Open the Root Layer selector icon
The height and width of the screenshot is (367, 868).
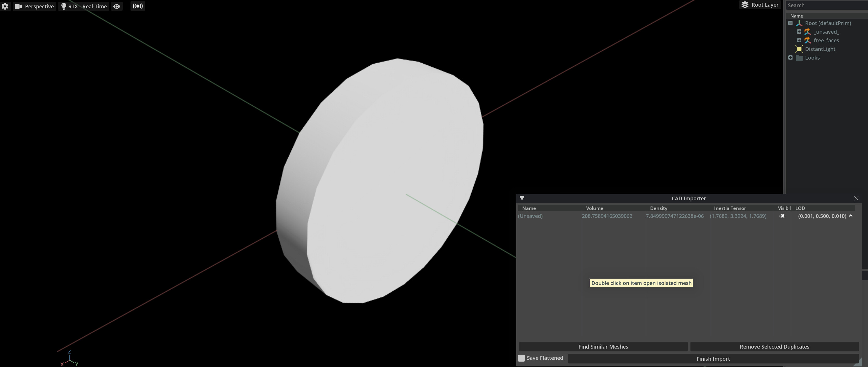[745, 5]
